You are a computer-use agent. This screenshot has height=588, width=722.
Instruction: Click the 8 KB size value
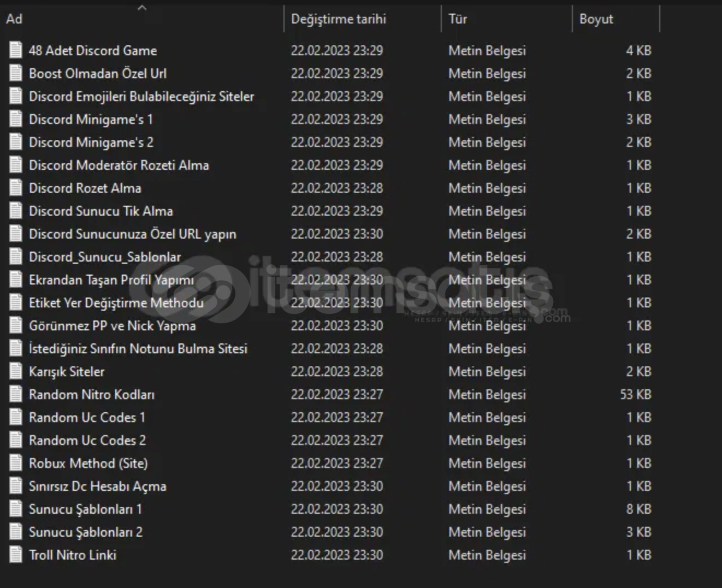point(638,509)
